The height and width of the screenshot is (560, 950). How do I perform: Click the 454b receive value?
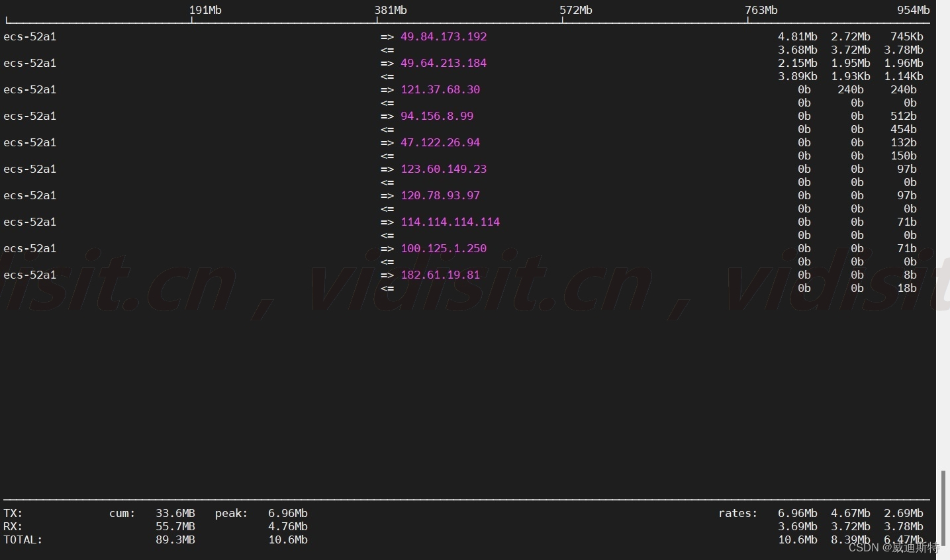904,129
